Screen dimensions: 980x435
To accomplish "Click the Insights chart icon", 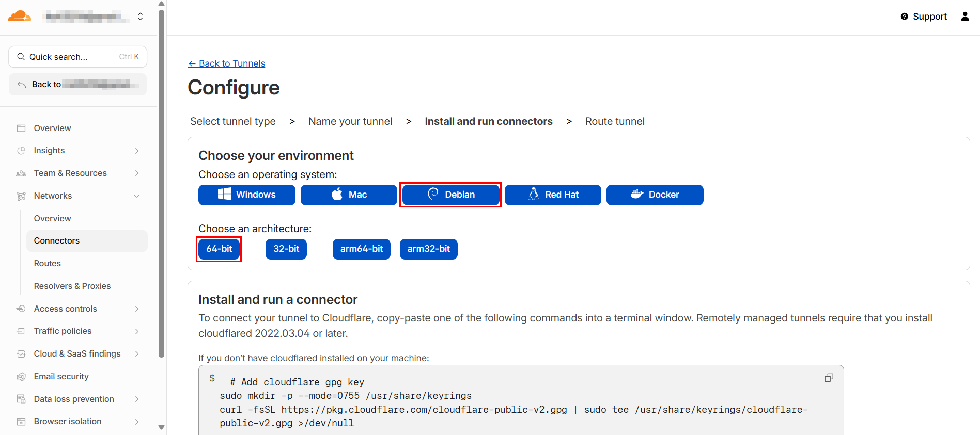I will pyautogui.click(x=21, y=151).
